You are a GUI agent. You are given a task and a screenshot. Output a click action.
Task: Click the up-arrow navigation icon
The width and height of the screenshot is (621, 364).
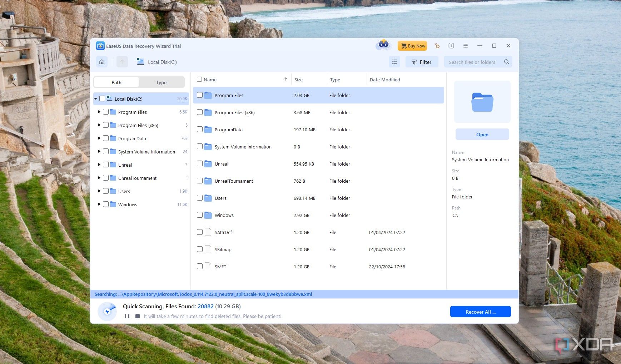(122, 62)
